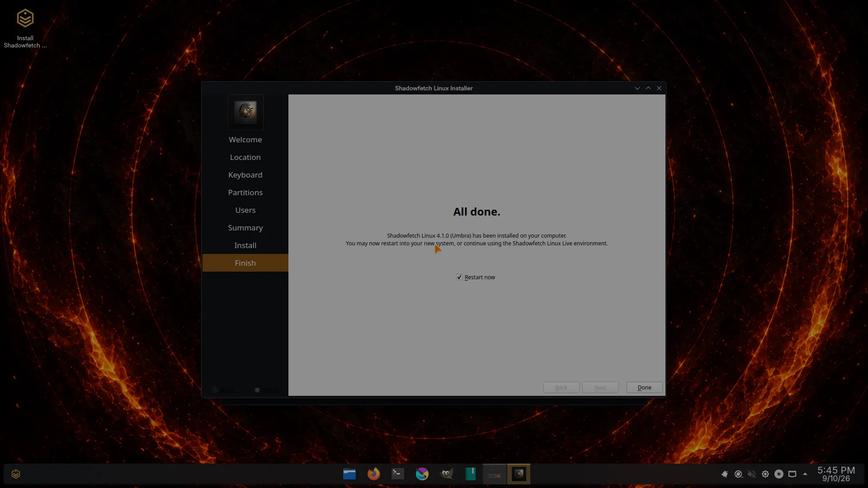Click the 'You may now restart' message line
Viewport: 868px width, 488px height.
pyautogui.click(x=476, y=244)
